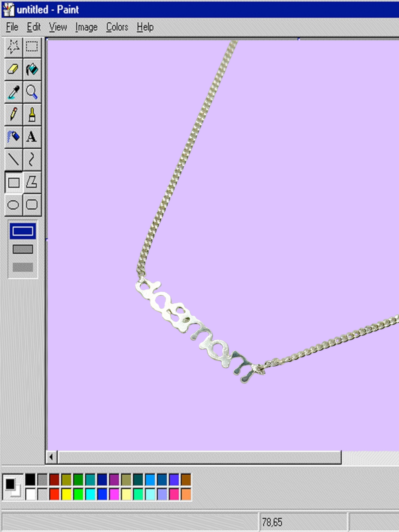This screenshot has height=532, width=399.
Task: Choose the sky blue swatch in top row
Action: [150, 480]
